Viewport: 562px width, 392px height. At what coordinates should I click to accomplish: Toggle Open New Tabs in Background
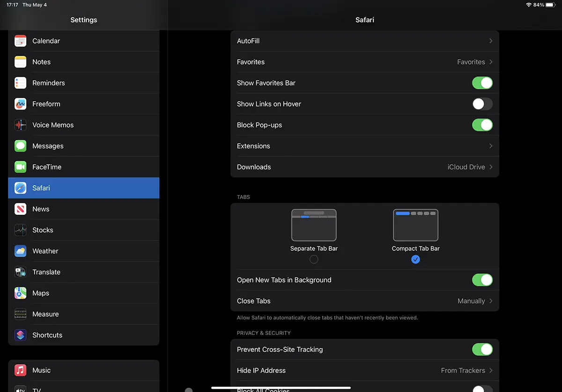click(x=482, y=280)
